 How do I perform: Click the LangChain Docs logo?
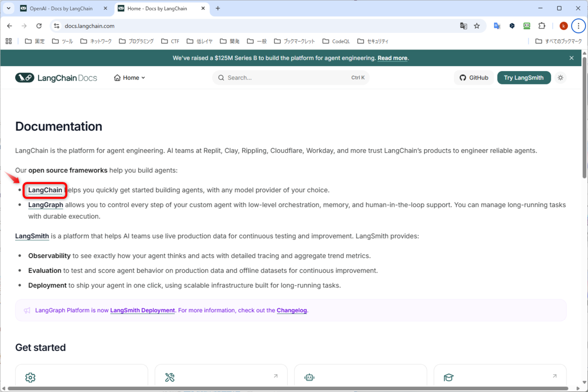(56, 78)
